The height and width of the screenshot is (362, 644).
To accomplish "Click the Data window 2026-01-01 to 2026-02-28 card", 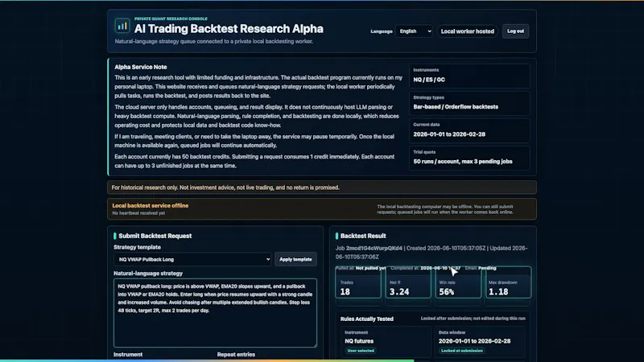I will pos(480,342).
